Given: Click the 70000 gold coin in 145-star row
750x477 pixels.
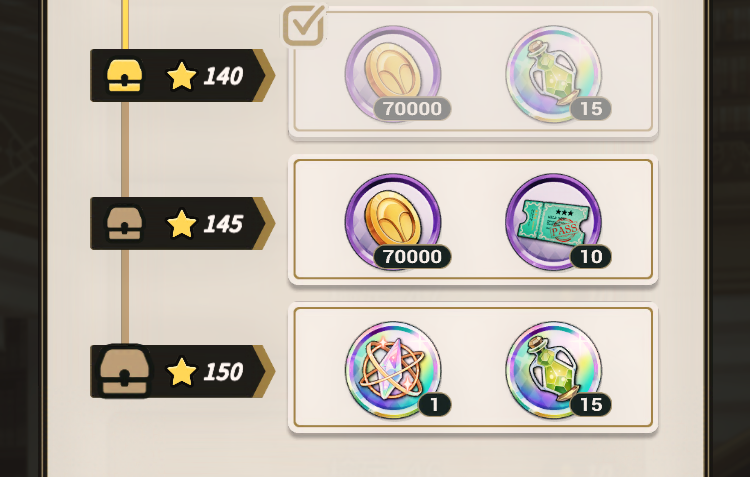Looking at the screenshot, I should (393, 222).
